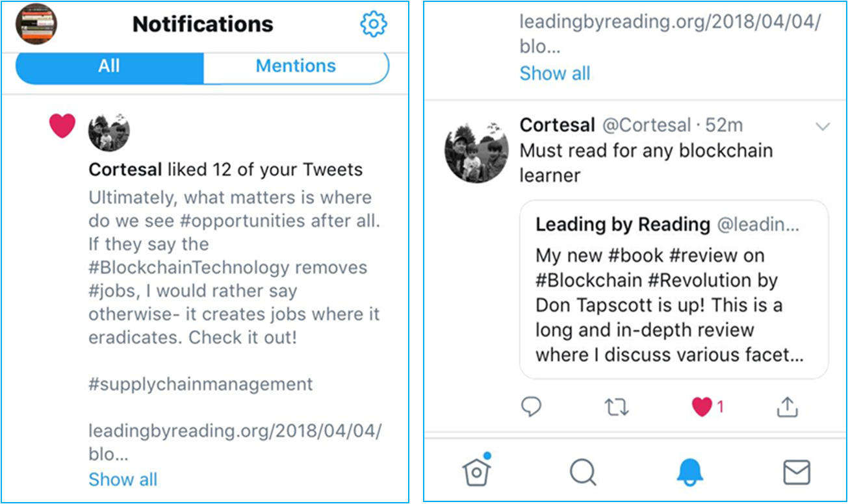Click 'Show all' link in right panel
Screen dimensions: 848x504
point(554,73)
